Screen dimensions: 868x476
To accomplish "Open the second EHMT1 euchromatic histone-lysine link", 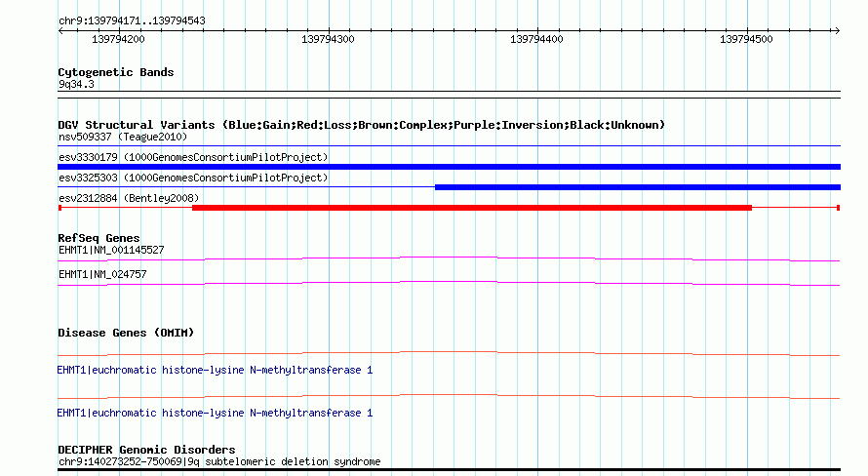I will [215, 413].
